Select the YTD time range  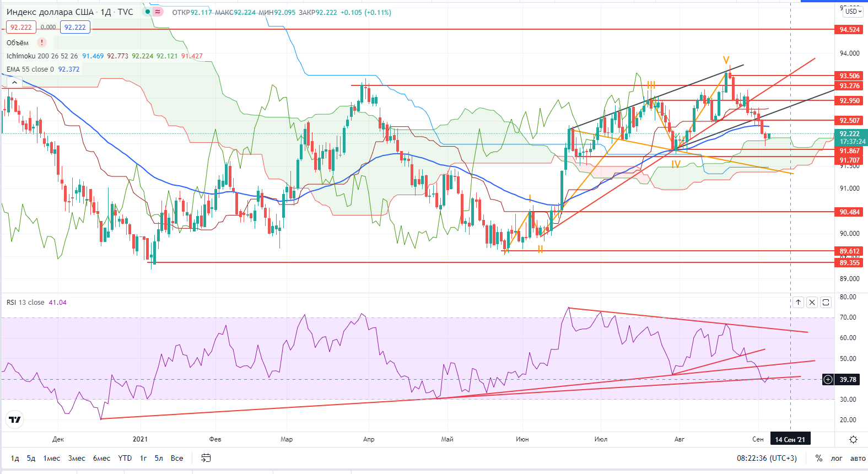[x=125, y=458]
